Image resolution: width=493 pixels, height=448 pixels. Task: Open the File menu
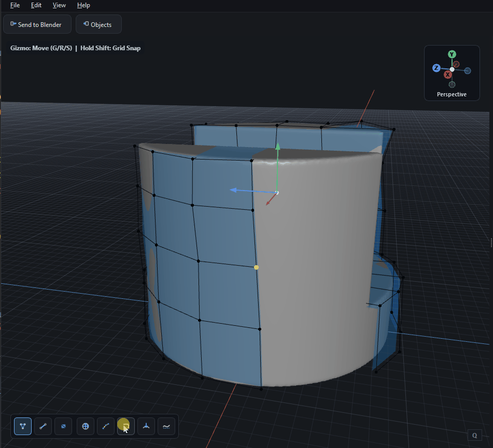(15, 5)
